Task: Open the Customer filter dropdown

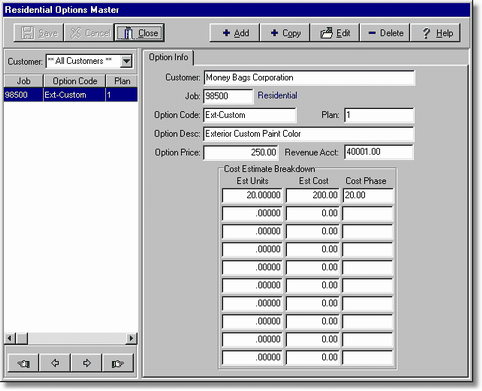Action: click(126, 61)
